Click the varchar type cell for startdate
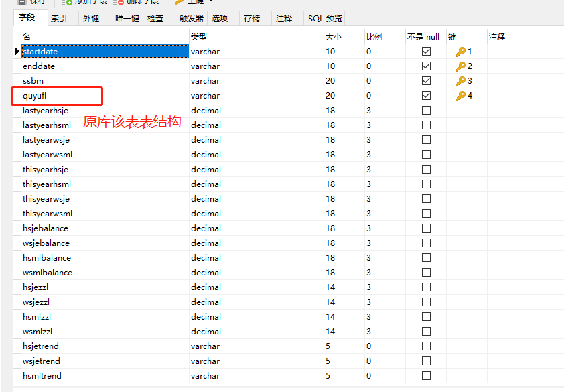 [257, 52]
